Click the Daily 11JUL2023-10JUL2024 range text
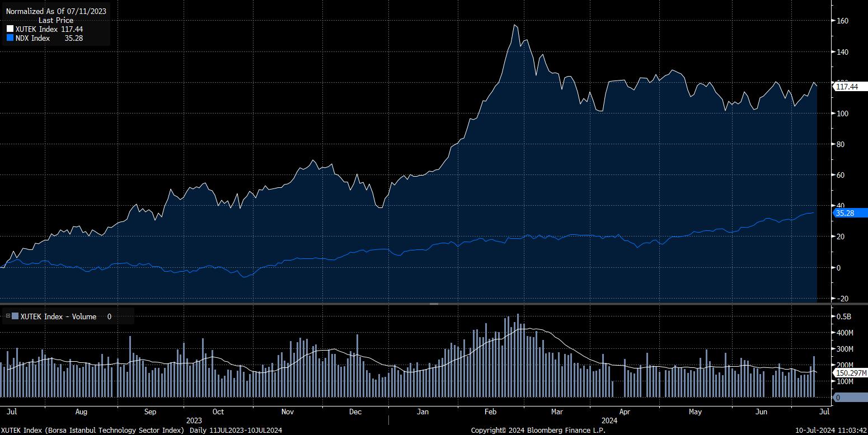 click(236, 430)
